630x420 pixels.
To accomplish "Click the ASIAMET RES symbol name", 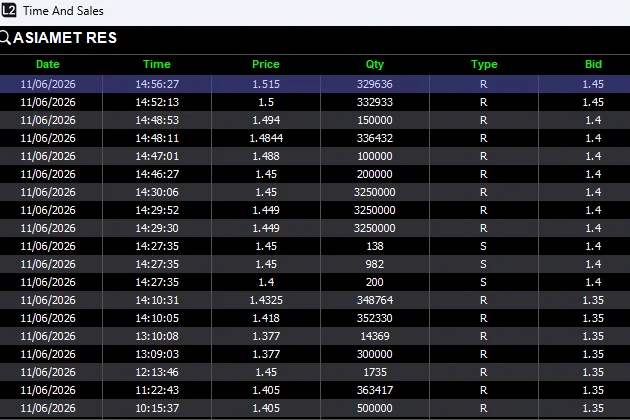I will point(65,38).
